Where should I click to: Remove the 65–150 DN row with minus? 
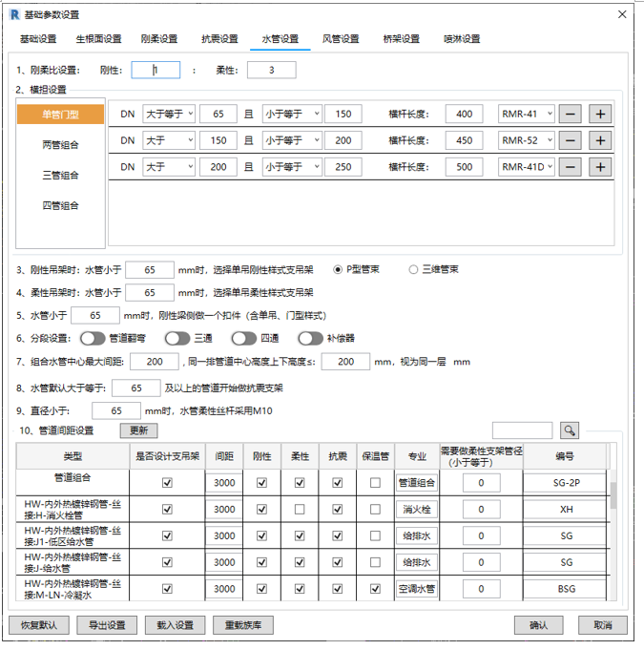click(571, 114)
